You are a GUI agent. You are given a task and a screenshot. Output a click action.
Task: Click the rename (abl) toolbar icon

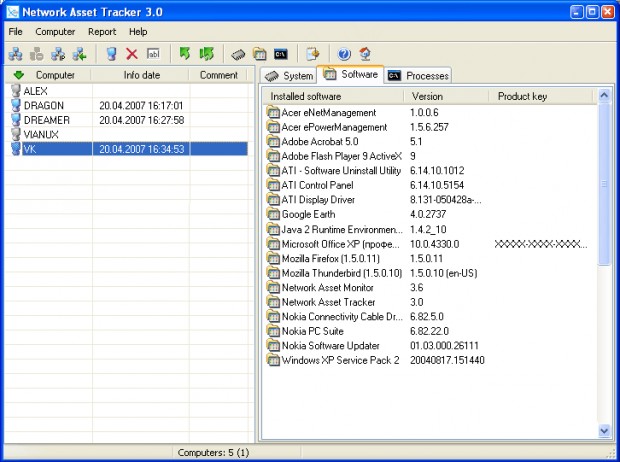click(153, 54)
